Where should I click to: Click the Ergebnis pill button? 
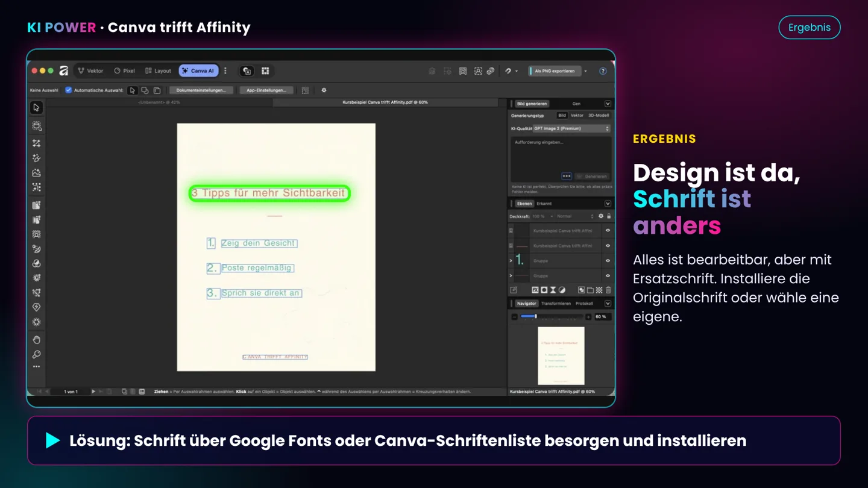810,27
